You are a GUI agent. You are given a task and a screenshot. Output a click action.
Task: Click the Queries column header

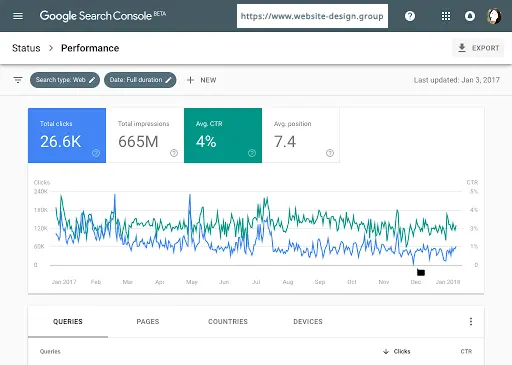coord(50,351)
